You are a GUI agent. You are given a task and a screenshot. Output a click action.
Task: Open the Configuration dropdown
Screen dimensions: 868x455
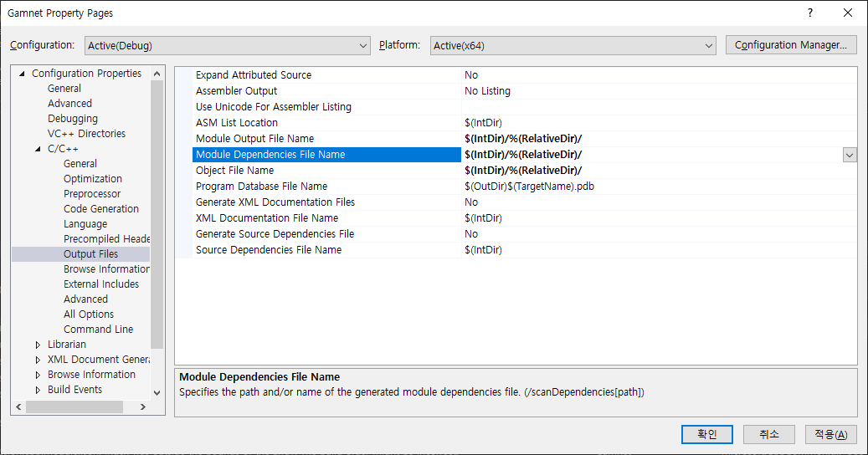coord(228,45)
